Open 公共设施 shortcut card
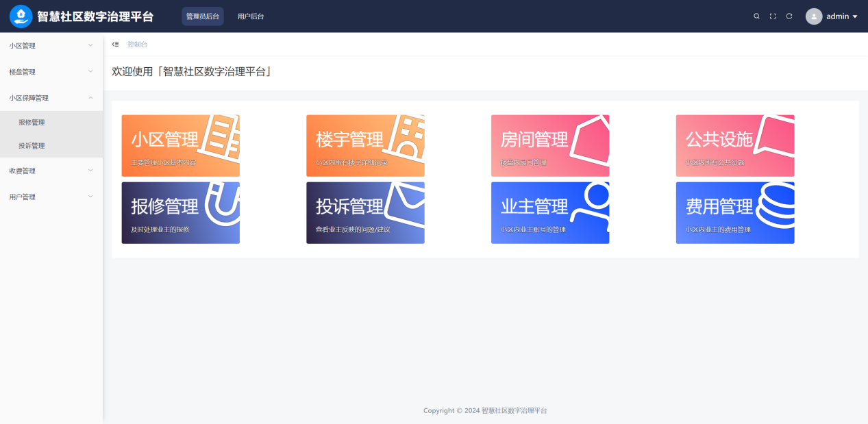 pos(735,145)
